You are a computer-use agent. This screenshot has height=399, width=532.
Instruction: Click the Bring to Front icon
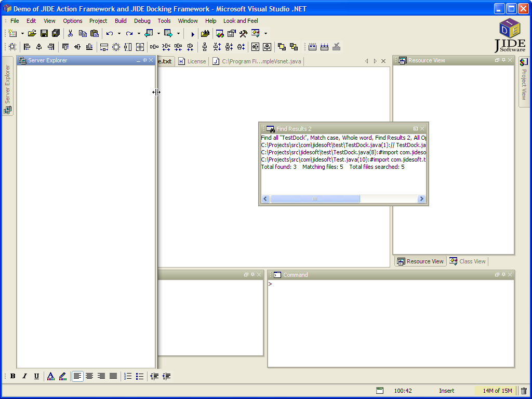pyautogui.click(x=282, y=47)
